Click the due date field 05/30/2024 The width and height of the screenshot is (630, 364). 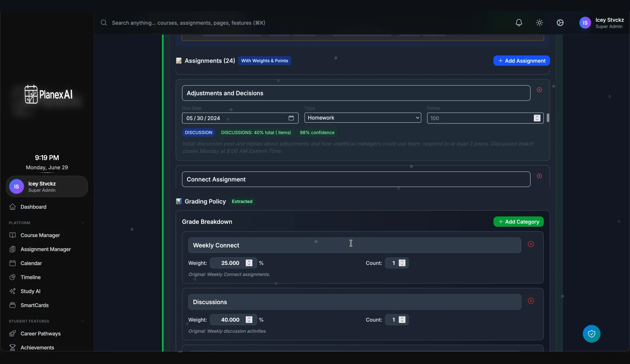240,118
